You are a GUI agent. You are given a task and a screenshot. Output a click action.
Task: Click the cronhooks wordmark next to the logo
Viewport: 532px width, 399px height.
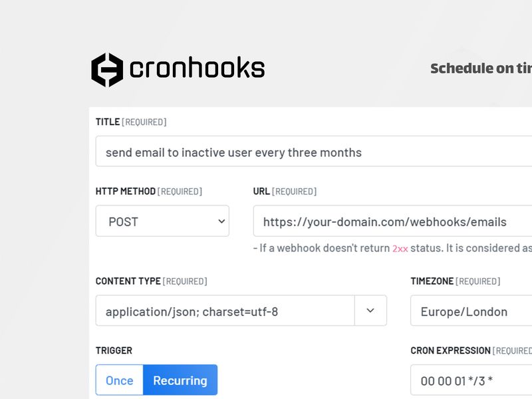(198, 68)
